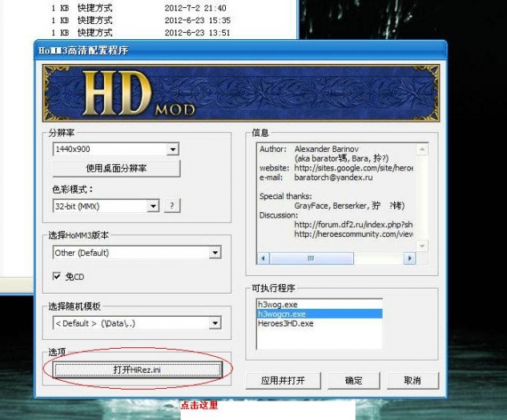The height and width of the screenshot is (420, 507).
Task: Click the info box scroll-left arrow
Action: pos(264,258)
